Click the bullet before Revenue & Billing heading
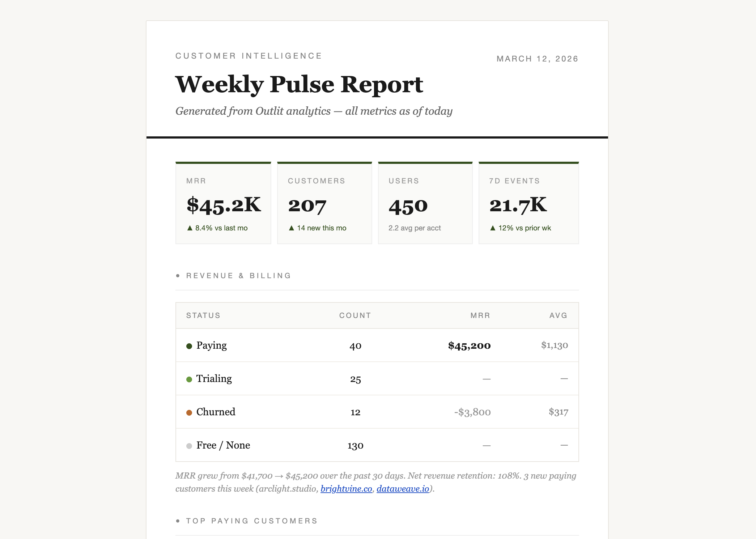756x539 pixels. pyautogui.click(x=178, y=276)
